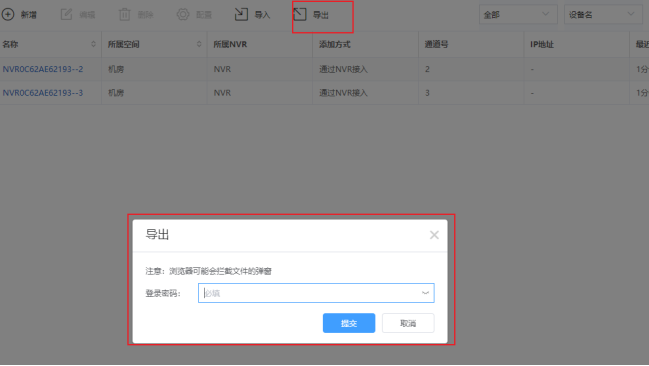Click the 新增 plus circle icon
Image resolution: width=649 pixels, height=366 pixels.
pyautogui.click(x=8, y=14)
